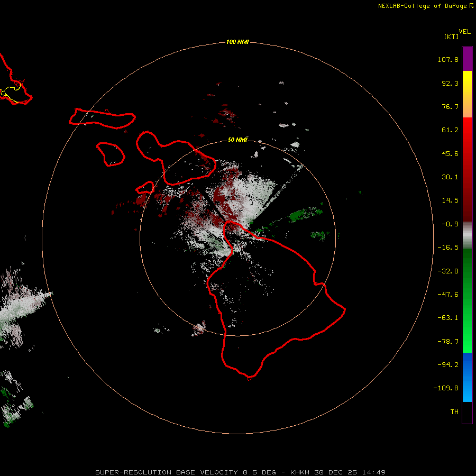
Task: Select the 45.6 velocity scale value
Action: tap(450, 153)
